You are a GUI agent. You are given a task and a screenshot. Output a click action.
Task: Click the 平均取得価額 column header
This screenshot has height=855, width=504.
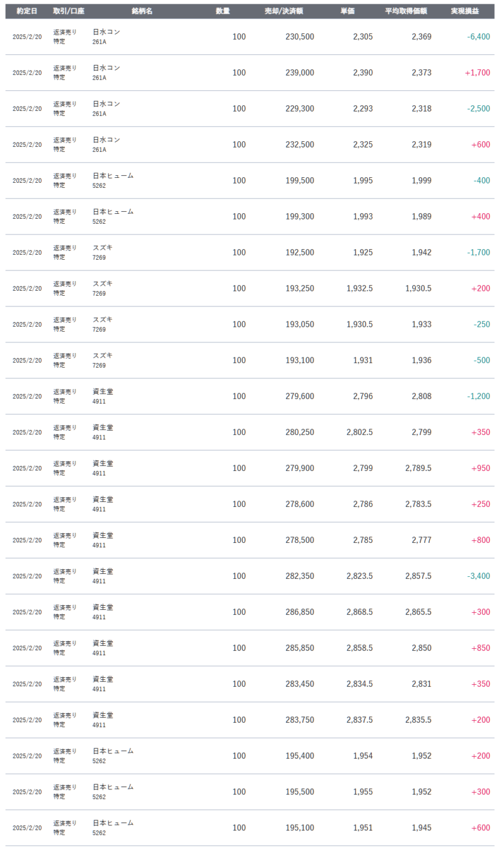click(x=406, y=11)
